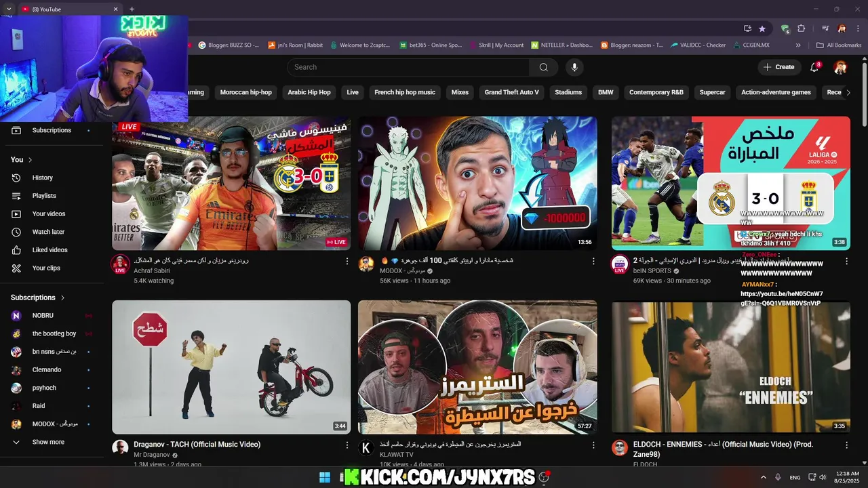
Task: Select the Grand Theft Auto V chip
Action: 511,92
